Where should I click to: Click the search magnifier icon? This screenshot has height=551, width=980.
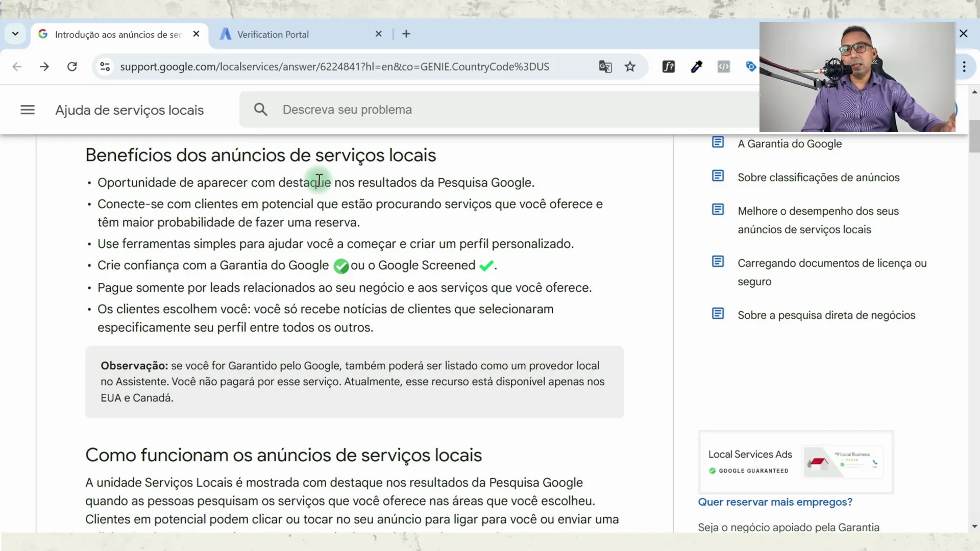point(261,109)
